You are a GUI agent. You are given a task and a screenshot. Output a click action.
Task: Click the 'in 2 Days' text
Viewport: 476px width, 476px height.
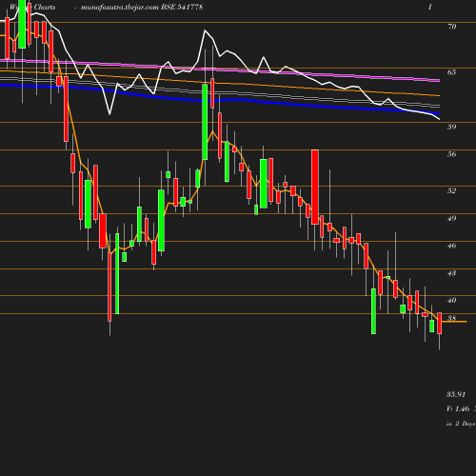tap(461, 424)
